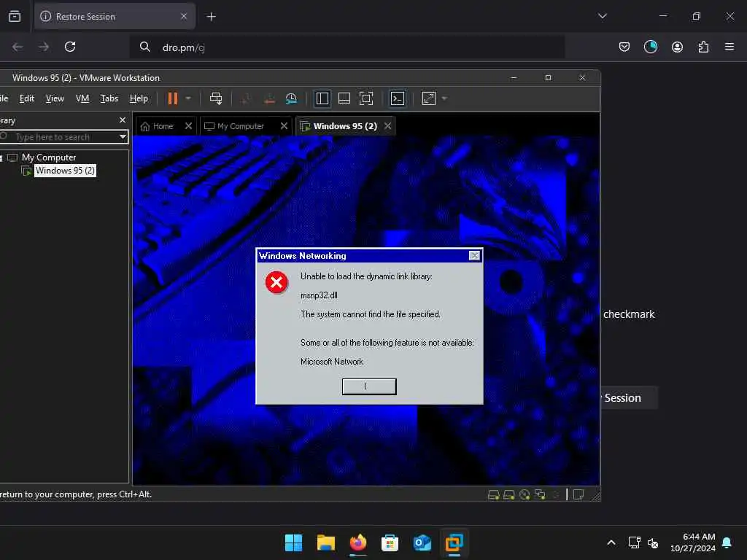Select the Restore Session browser tab
Image resolution: width=747 pixels, height=560 pixels.
(x=115, y=16)
